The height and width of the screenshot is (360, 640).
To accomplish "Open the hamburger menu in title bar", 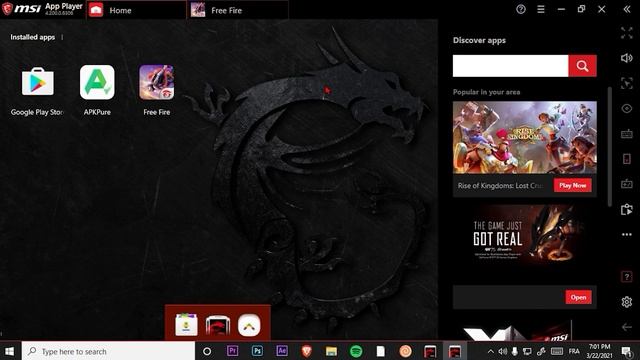I will (x=541, y=9).
